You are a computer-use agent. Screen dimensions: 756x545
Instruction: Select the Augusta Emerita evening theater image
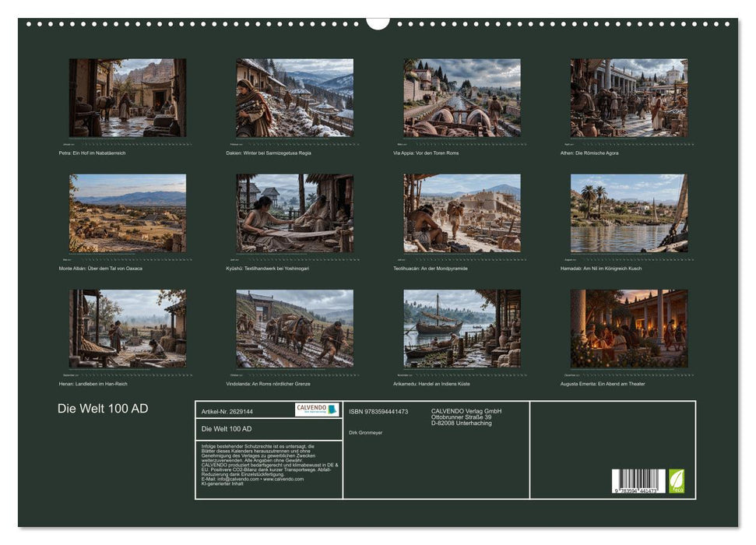point(629,329)
